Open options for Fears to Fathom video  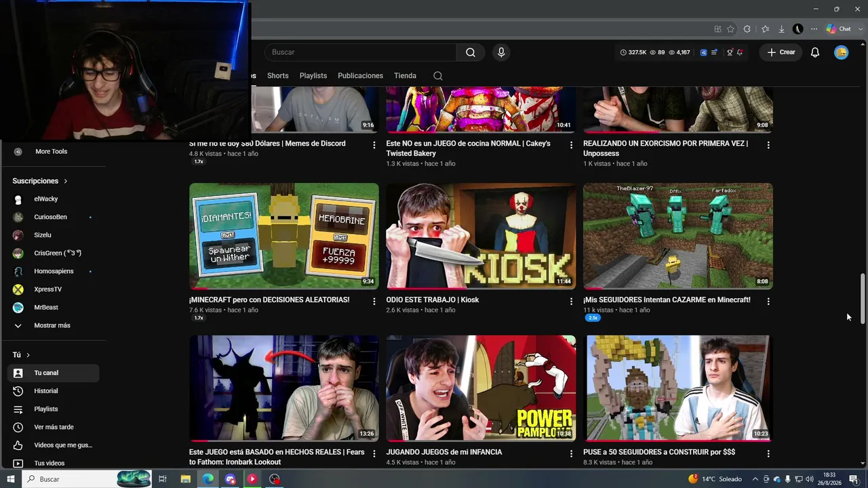[374, 453]
